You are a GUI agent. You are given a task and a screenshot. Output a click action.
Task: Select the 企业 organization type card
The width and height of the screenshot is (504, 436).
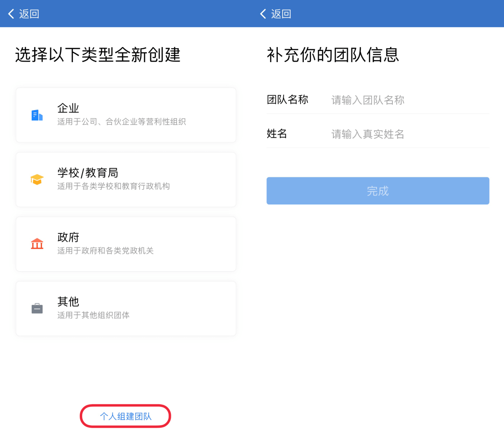tap(126, 115)
